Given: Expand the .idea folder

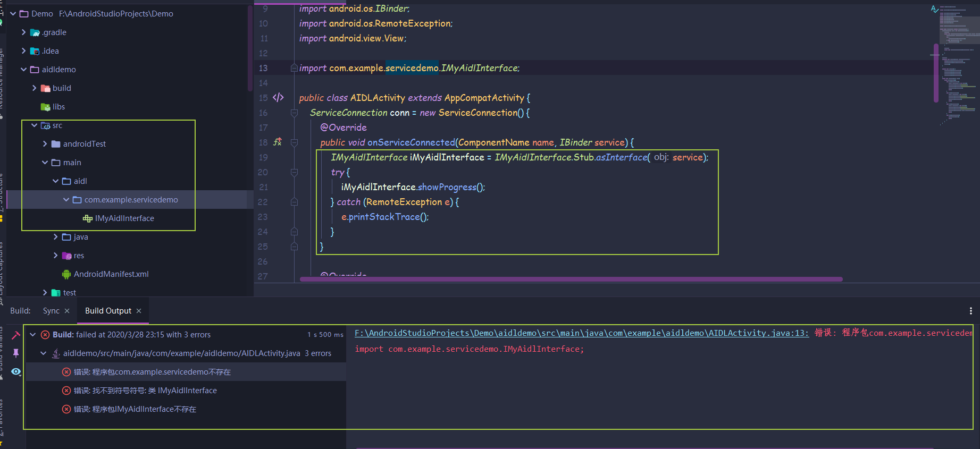Looking at the screenshot, I should 23,51.
